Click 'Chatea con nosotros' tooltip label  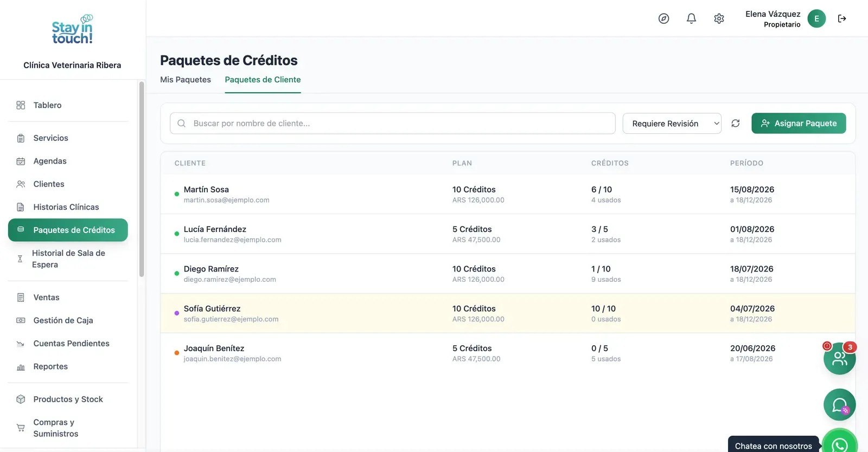click(x=774, y=446)
